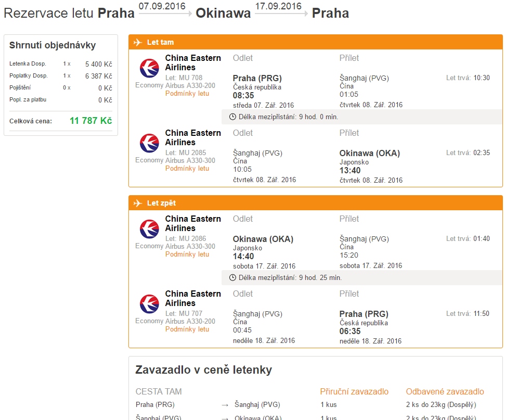Click the Let trvá: 10:30 duration
The image size is (505, 420).
pyautogui.click(x=468, y=78)
